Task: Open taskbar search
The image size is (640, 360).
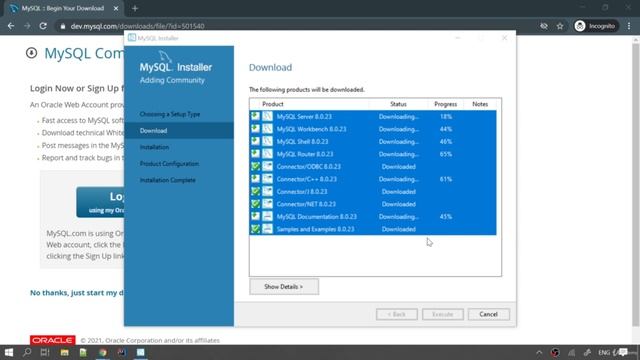Action: click(x=27, y=352)
